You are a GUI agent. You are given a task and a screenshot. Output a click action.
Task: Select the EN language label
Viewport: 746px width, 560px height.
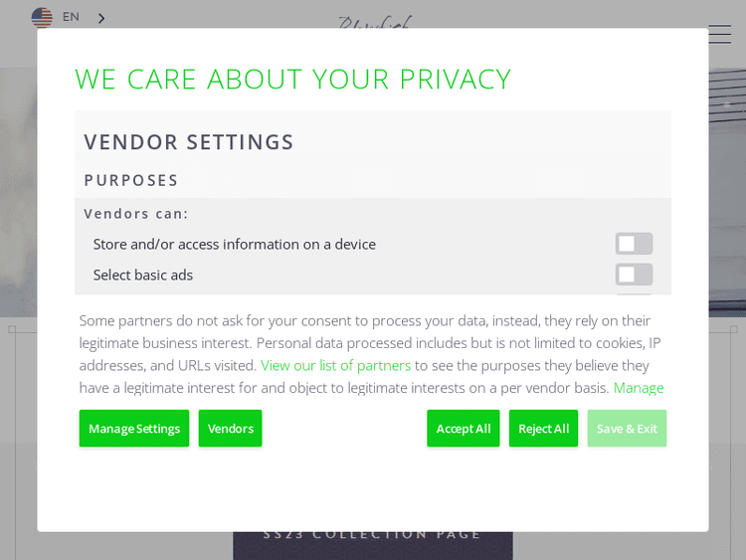(x=71, y=17)
